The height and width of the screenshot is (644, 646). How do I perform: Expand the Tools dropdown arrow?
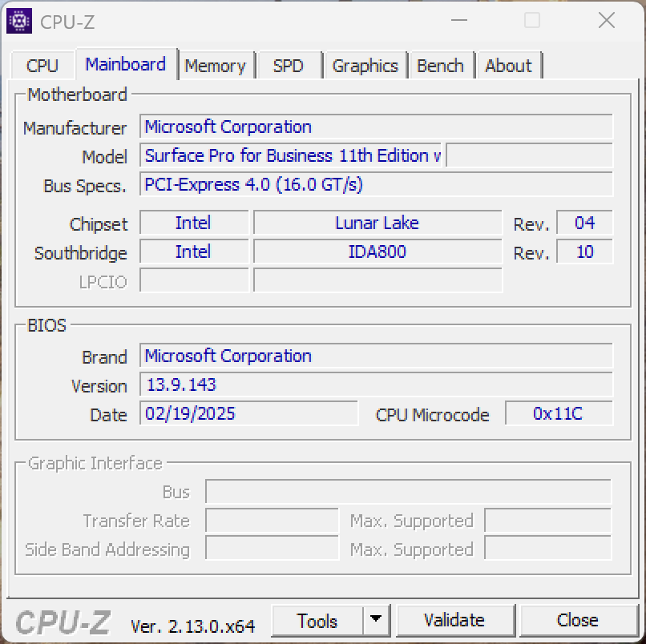(376, 621)
